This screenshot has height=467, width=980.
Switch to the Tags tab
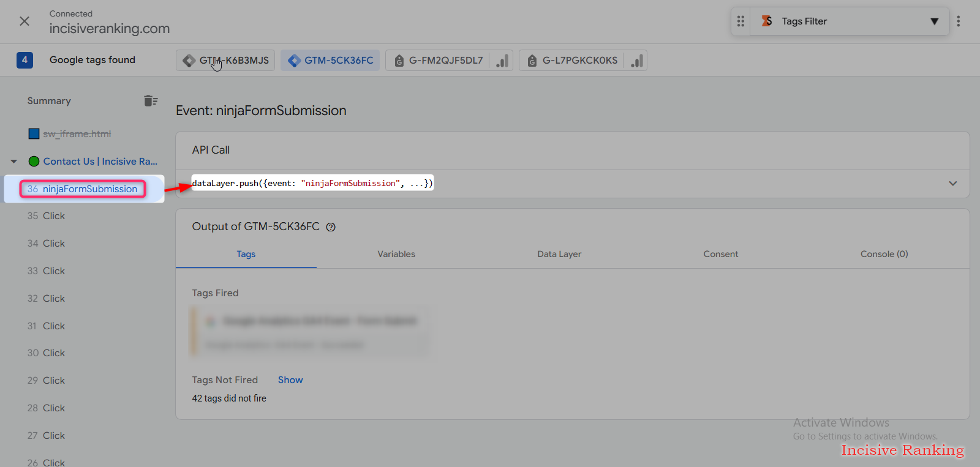click(246, 254)
